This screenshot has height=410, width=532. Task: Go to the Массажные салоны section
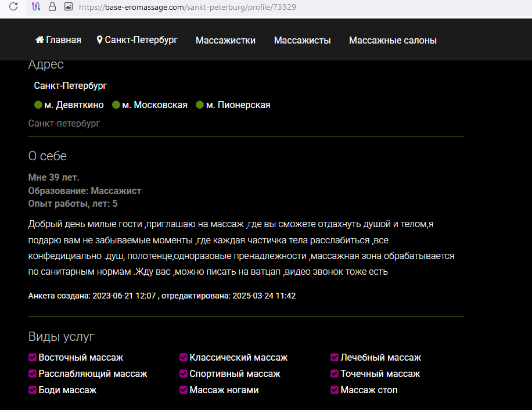393,40
